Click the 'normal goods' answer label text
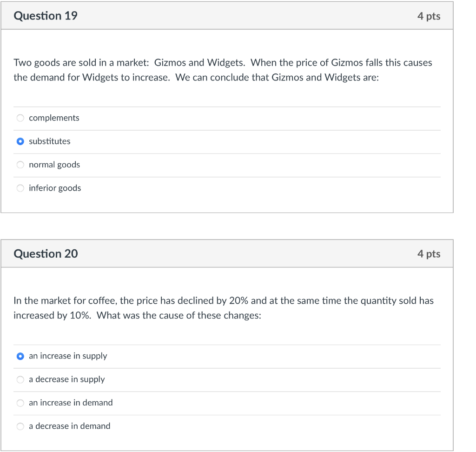The image size is (476, 452). click(x=54, y=165)
